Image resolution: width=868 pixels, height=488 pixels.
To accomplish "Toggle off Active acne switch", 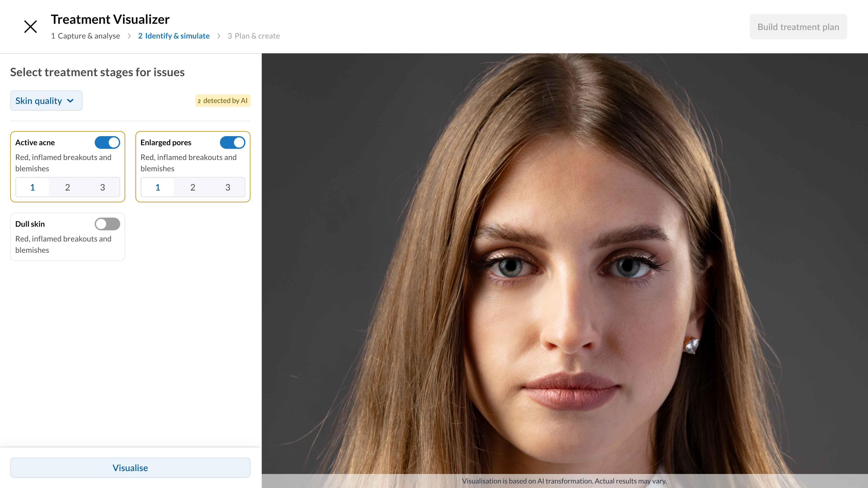I will [107, 143].
